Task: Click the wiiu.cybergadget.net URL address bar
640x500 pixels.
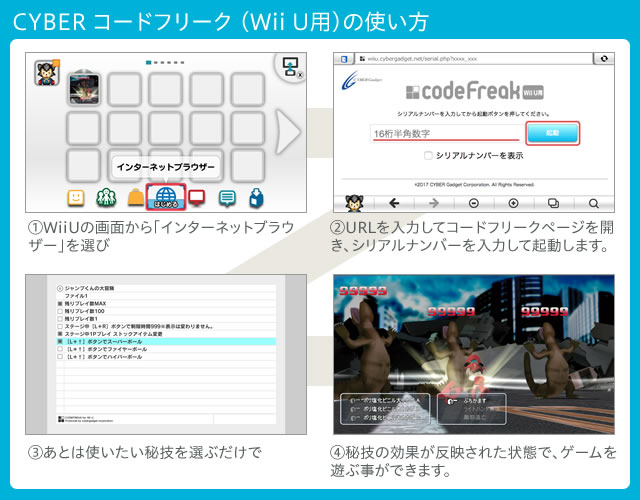Action: tap(473, 59)
